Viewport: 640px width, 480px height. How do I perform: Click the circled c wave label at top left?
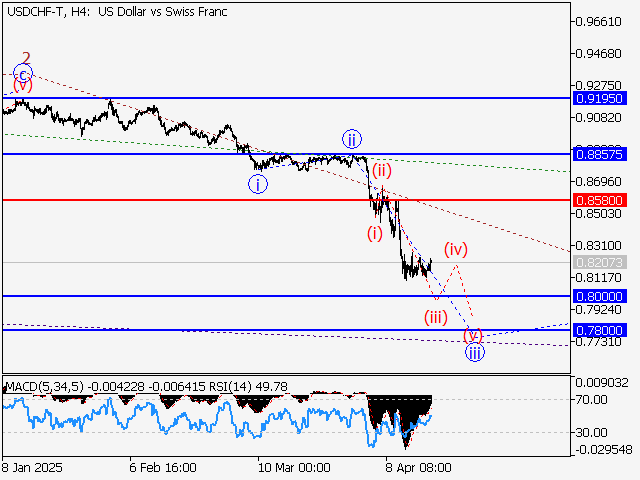[23, 72]
